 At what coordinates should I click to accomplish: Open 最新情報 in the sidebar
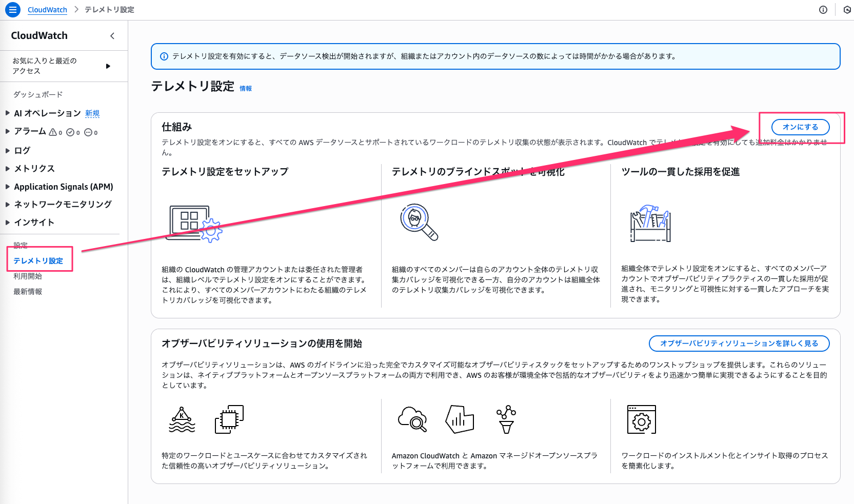(28, 291)
